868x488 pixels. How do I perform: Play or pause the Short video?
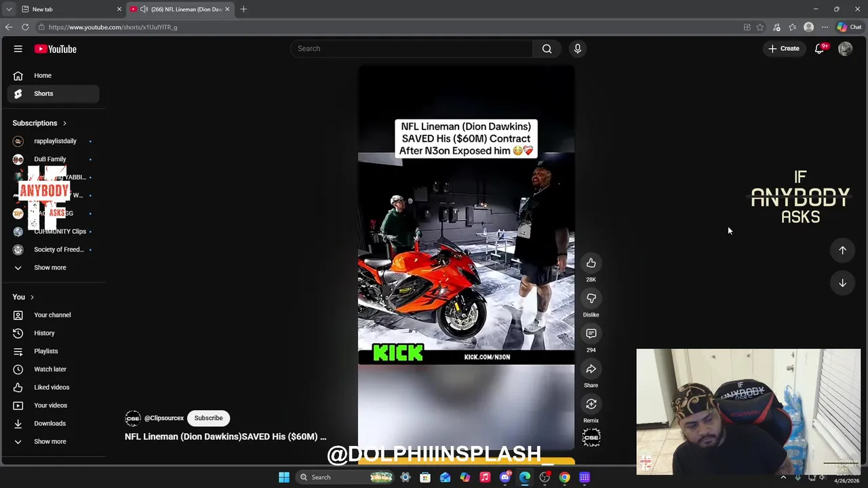pyautogui.click(x=466, y=258)
